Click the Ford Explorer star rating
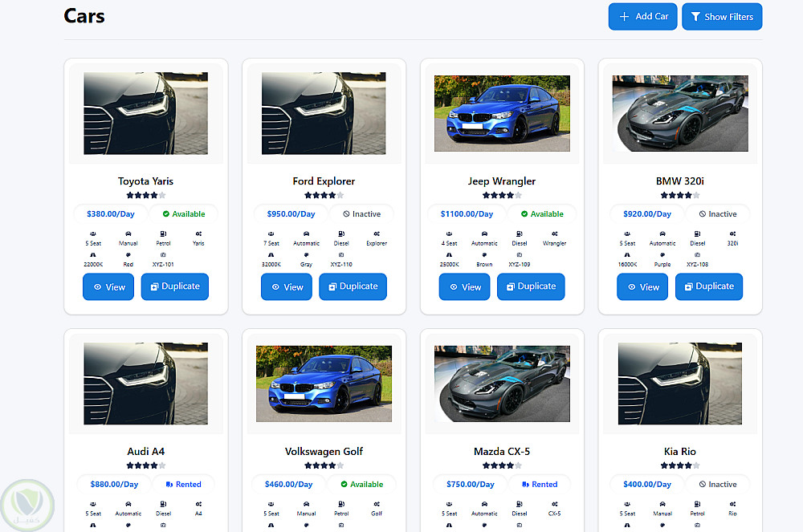The image size is (803, 532). 324,195
